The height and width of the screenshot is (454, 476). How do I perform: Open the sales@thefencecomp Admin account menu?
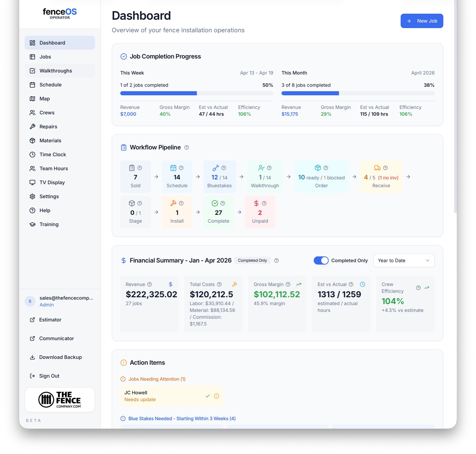(60, 301)
